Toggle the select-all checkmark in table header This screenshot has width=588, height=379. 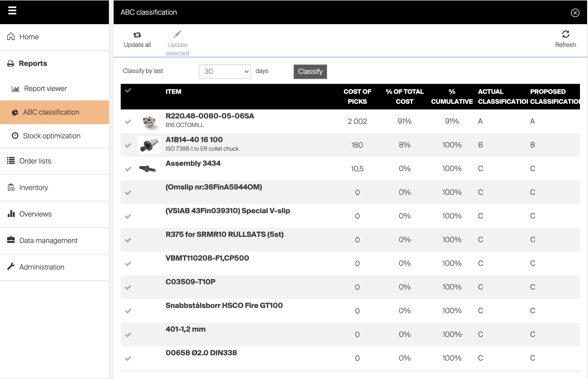point(128,90)
